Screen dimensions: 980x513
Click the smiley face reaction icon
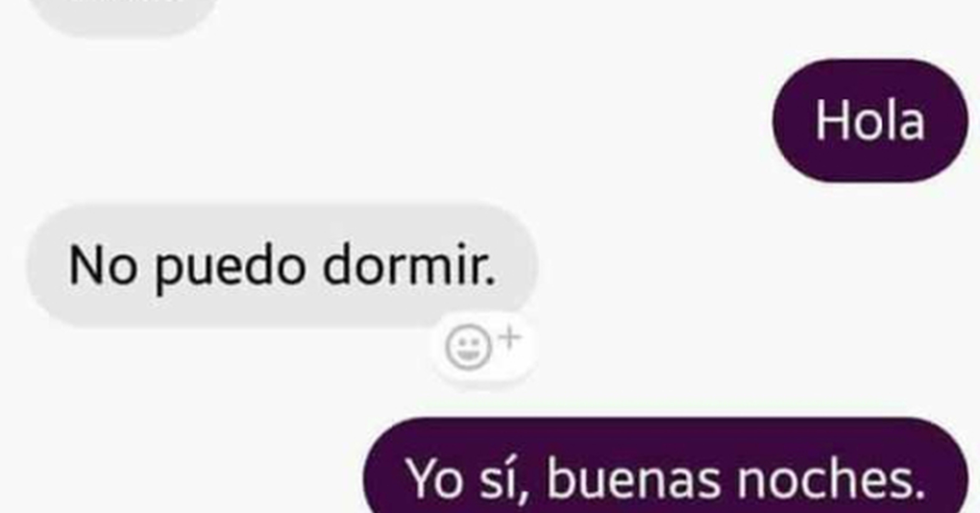[x=468, y=347]
